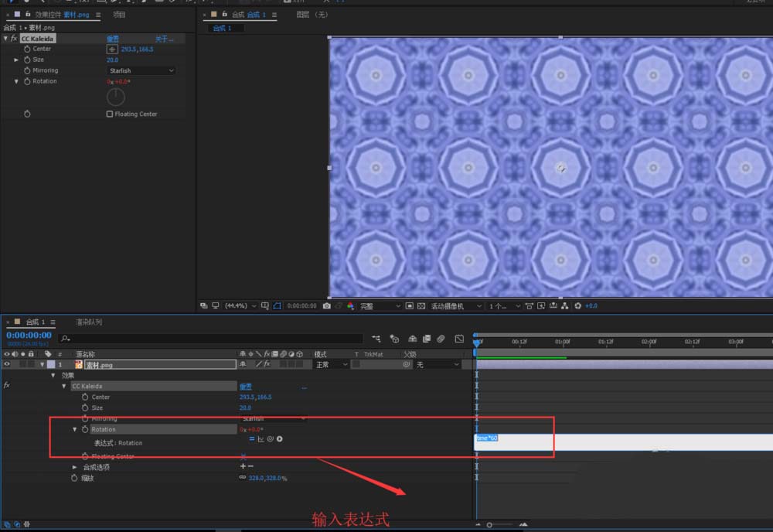
Task: Open the Mirroring Starlish dropdown
Action: click(x=141, y=71)
